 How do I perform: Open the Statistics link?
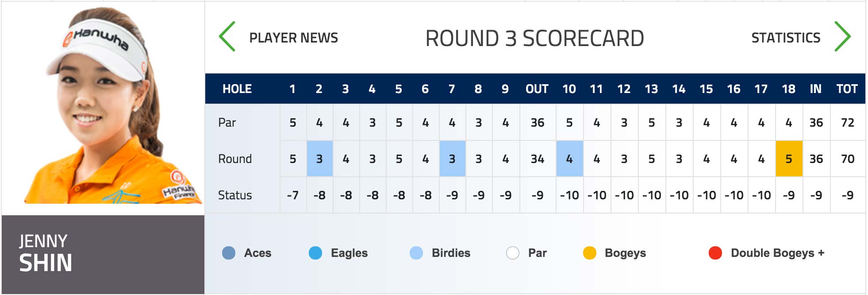786,38
